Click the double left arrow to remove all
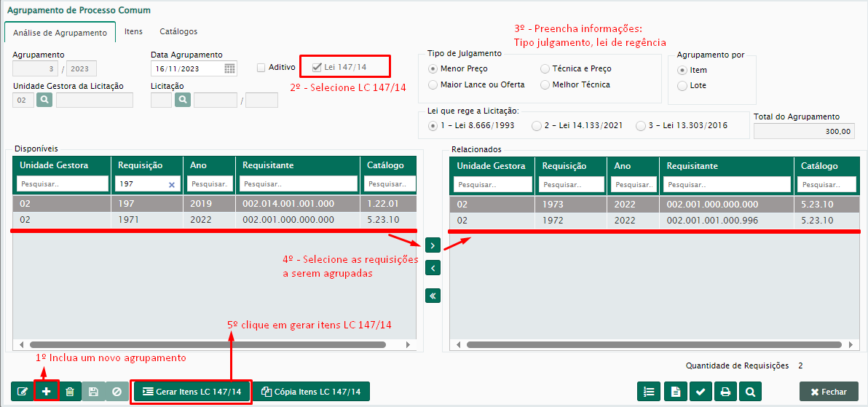Screen dimensions: 868x407 [x=433, y=296]
